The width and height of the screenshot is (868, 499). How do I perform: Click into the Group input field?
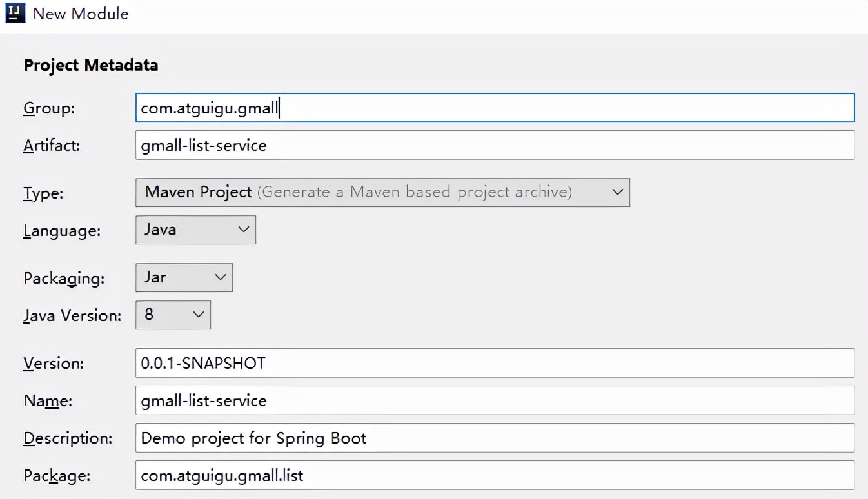[x=495, y=108]
